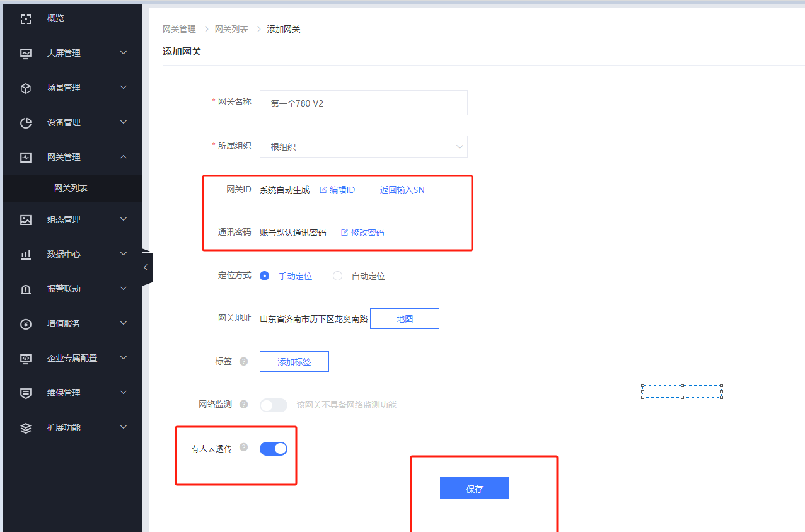Click the help icon next to 标签
805x532 pixels.
pyautogui.click(x=244, y=362)
